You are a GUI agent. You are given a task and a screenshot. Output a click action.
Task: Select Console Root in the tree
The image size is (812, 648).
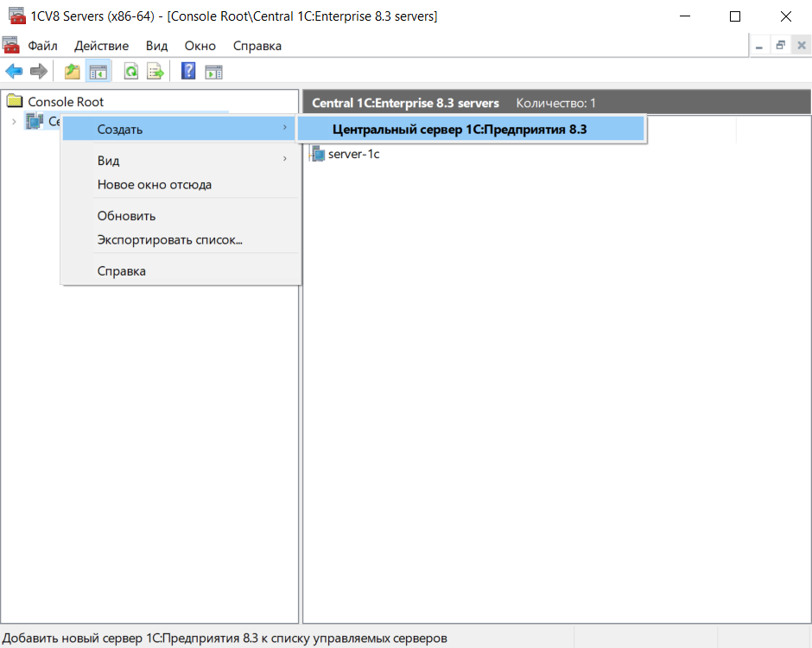pyautogui.click(x=66, y=102)
